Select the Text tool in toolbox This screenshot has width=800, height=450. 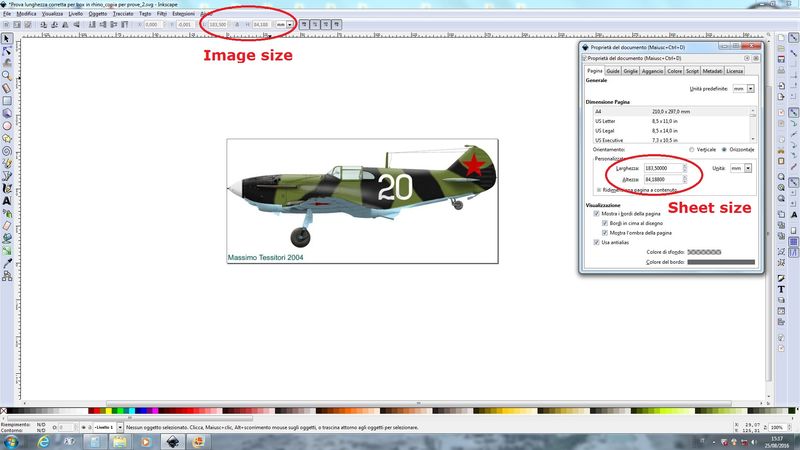point(7,201)
